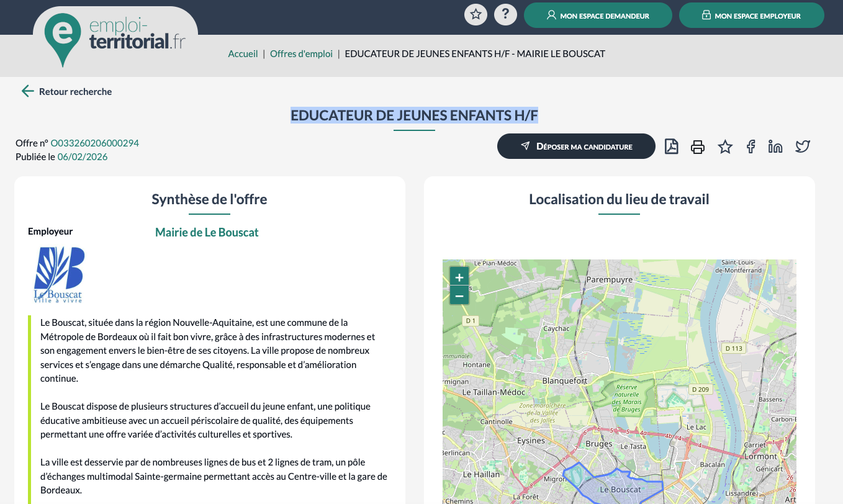Download the offer as PDF
843x504 pixels.
point(671,146)
